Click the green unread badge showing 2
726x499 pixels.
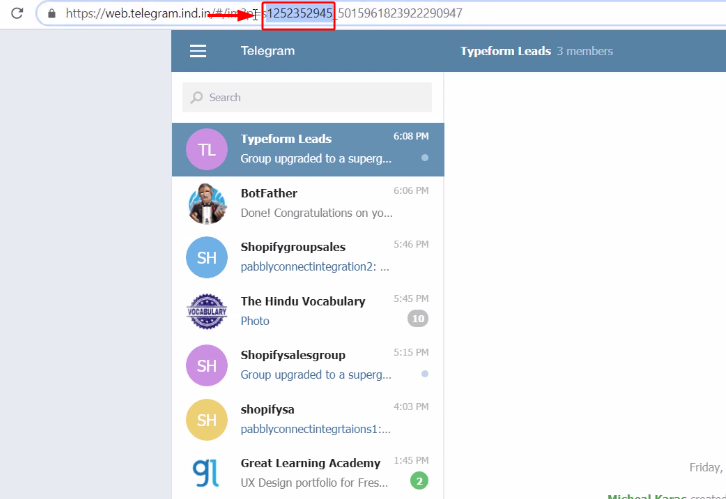tap(419, 481)
